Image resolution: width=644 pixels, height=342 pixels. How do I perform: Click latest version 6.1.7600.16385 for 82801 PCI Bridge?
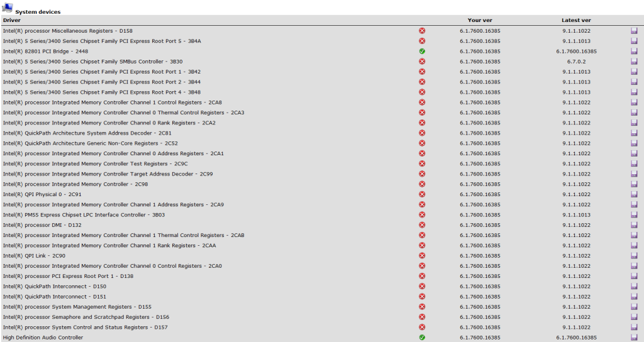(x=576, y=52)
